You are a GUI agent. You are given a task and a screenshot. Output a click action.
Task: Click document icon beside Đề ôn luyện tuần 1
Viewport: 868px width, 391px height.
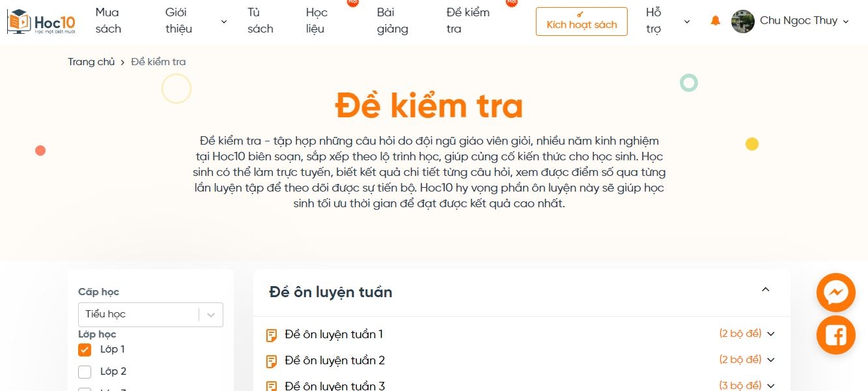272,336
